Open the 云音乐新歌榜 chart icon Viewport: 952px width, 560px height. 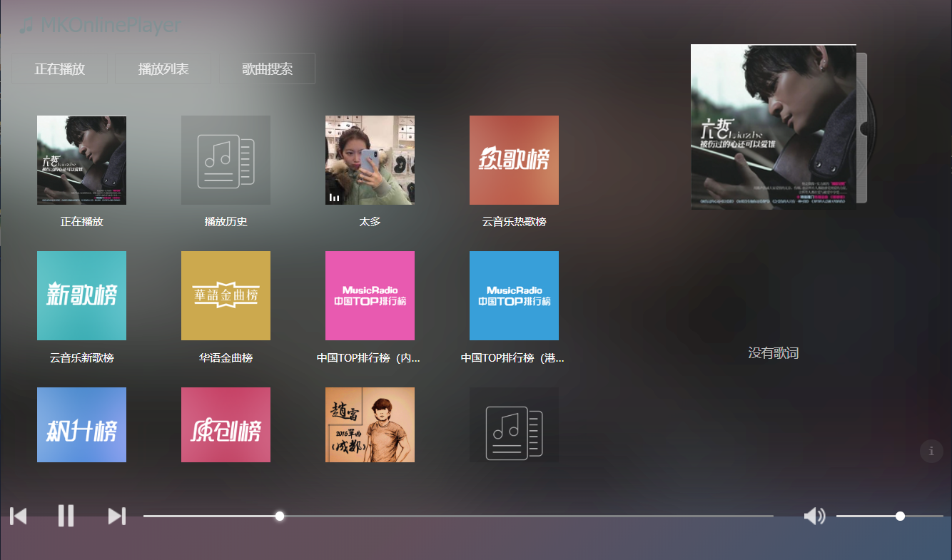click(x=81, y=295)
